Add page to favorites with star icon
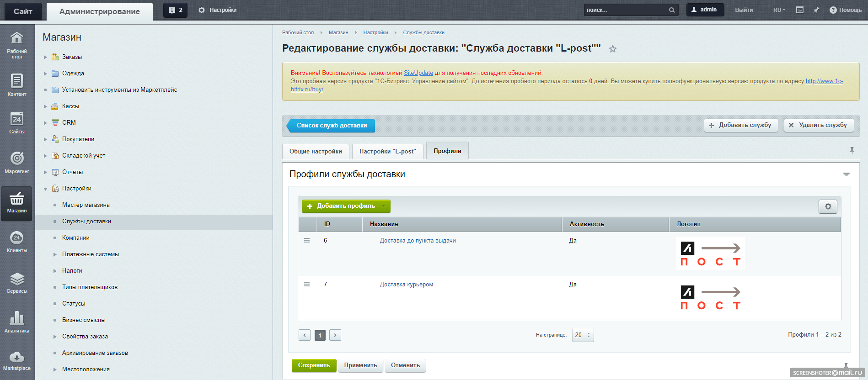The width and height of the screenshot is (868, 380). pos(613,49)
